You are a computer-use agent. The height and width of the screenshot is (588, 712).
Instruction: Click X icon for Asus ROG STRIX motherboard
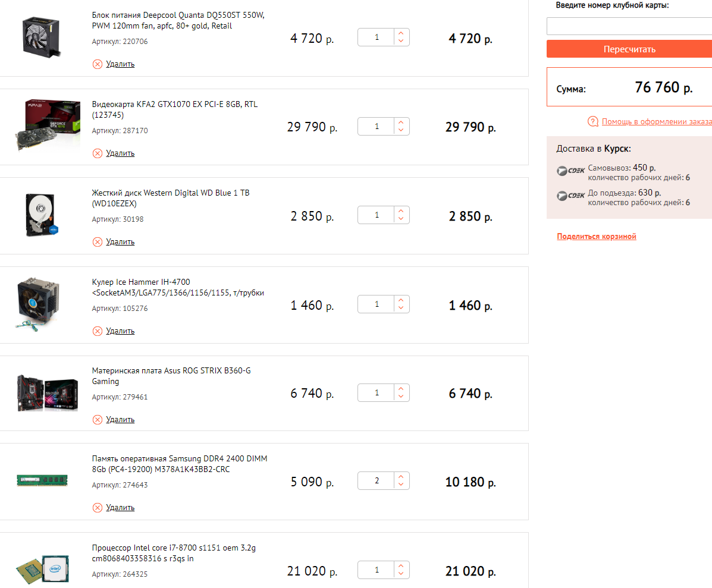click(x=98, y=420)
